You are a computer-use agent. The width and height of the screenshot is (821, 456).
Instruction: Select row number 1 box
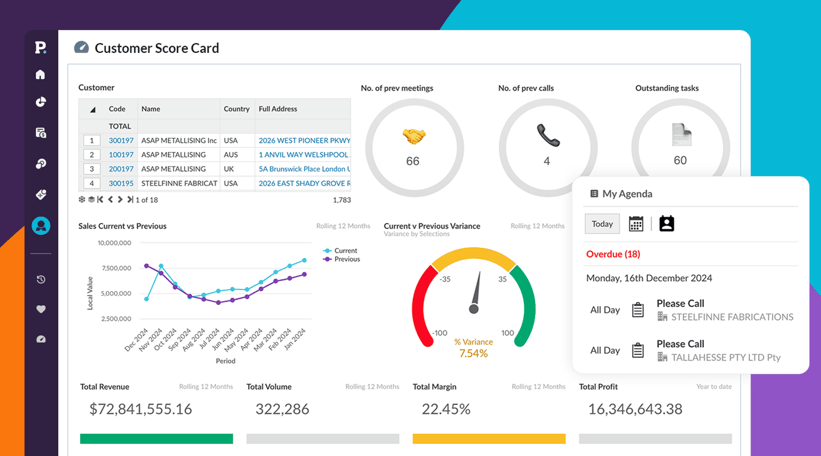click(92, 140)
